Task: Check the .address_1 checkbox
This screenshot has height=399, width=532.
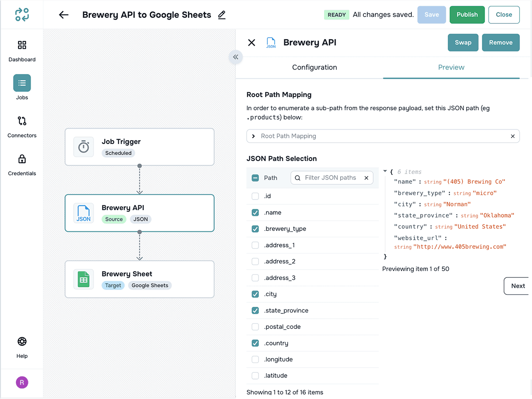Action: (x=255, y=245)
